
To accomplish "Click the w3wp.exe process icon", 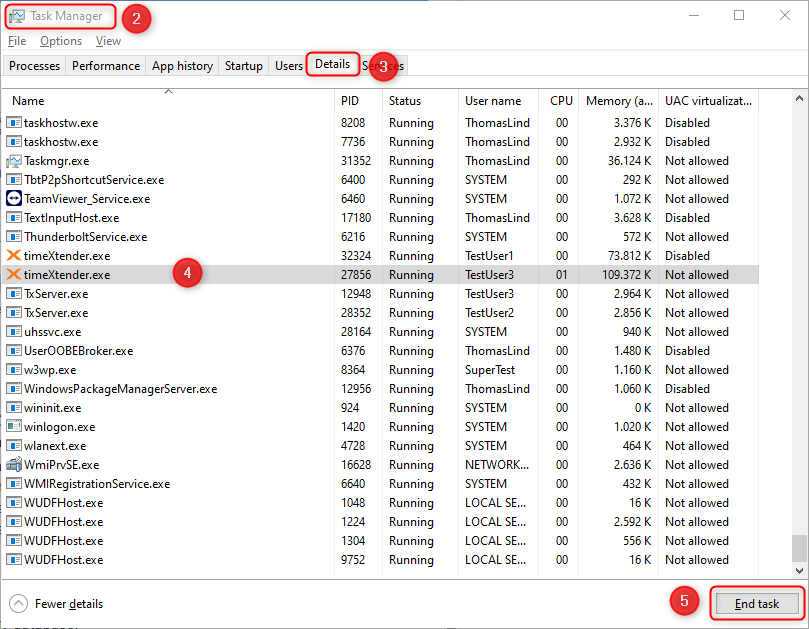I will (14, 369).
